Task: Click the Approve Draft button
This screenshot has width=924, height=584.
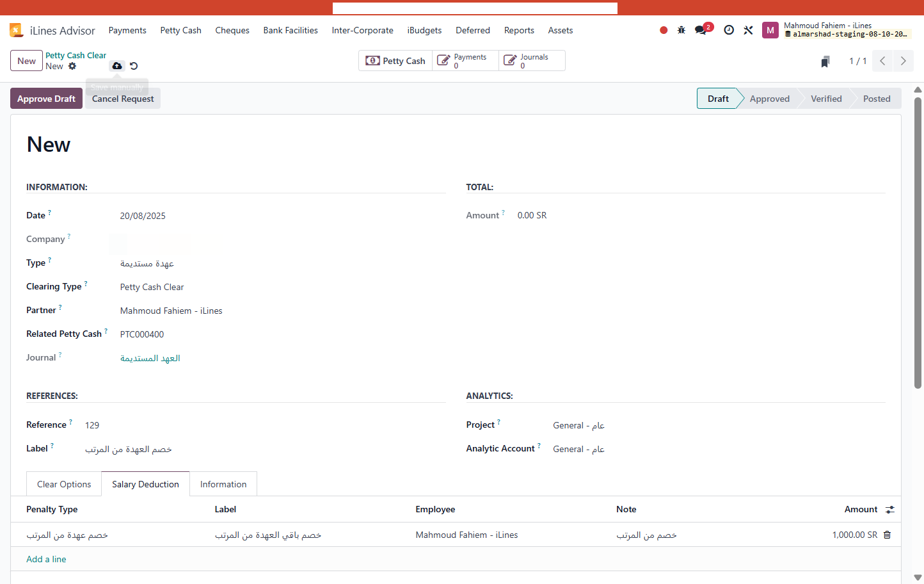Action: coord(46,99)
